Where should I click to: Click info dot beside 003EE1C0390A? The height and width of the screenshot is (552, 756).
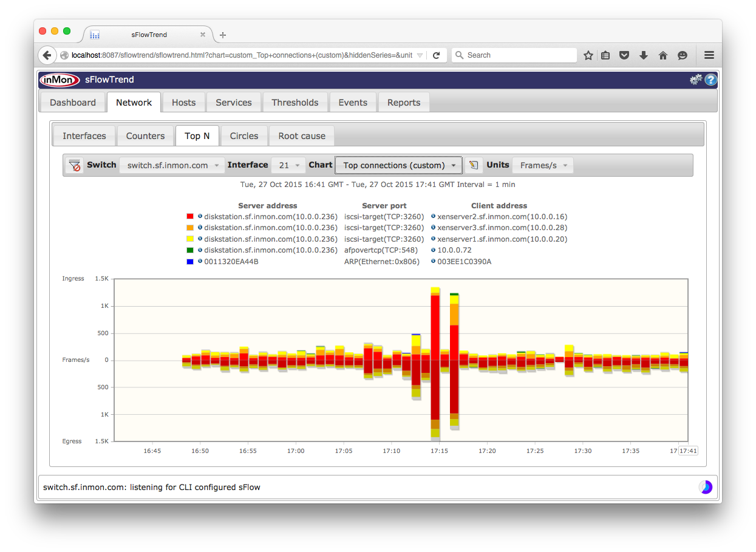pyautogui.click(x=433, y=261)
